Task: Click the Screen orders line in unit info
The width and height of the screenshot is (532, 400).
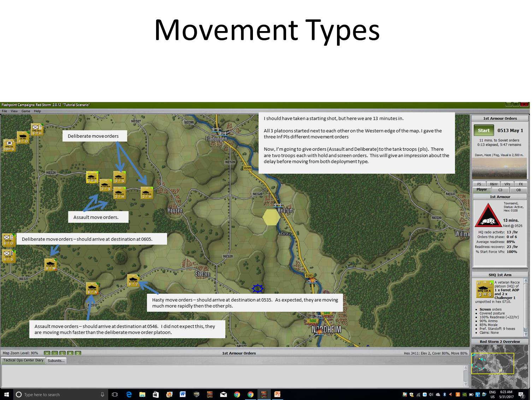Action: pyautogui.click(x=490, y=309)
